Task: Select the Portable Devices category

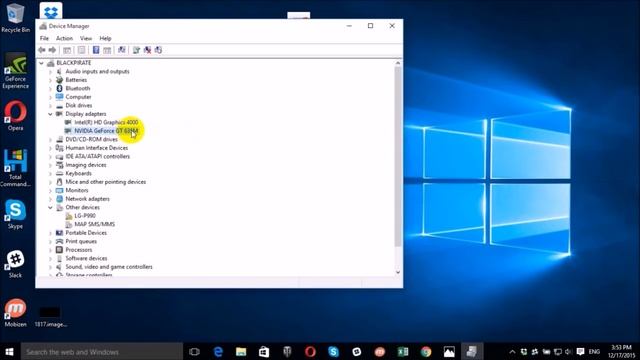Action: tap(86, 233)
